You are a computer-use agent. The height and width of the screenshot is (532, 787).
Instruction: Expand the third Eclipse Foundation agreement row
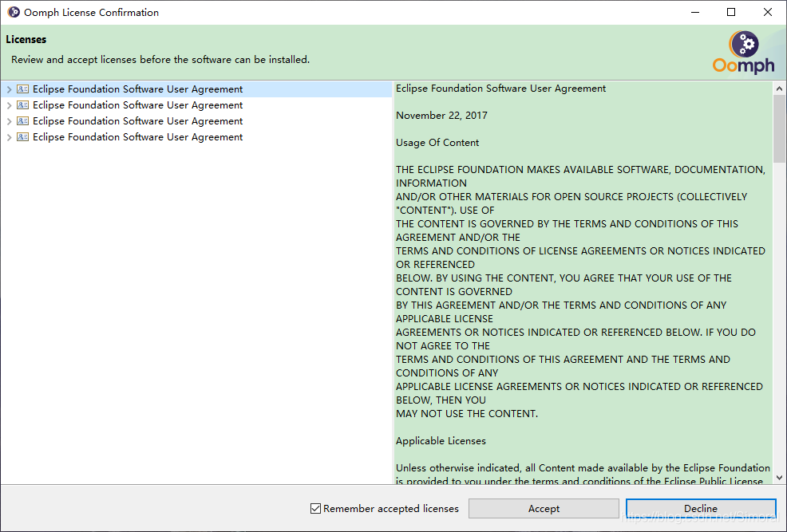[x=9, y=122]
